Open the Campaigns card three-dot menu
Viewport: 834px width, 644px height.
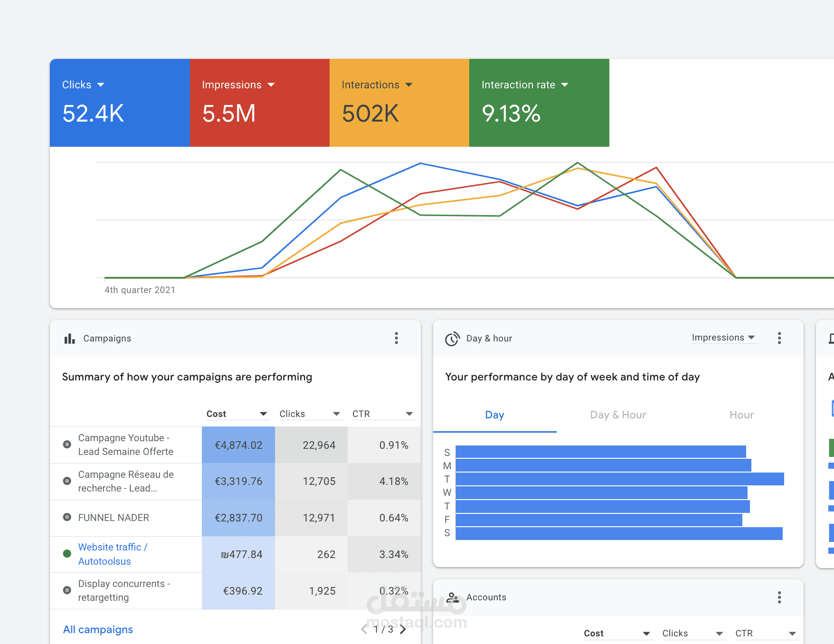[x=396, y=338]
